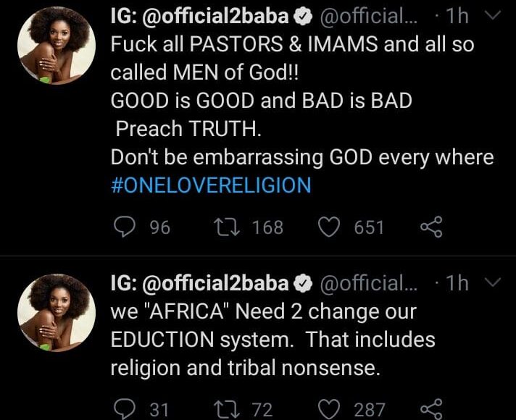The image size is (516, 420).
Task: Open the tweet about PASTORS & IMAMS
Action: coord(290,100)
